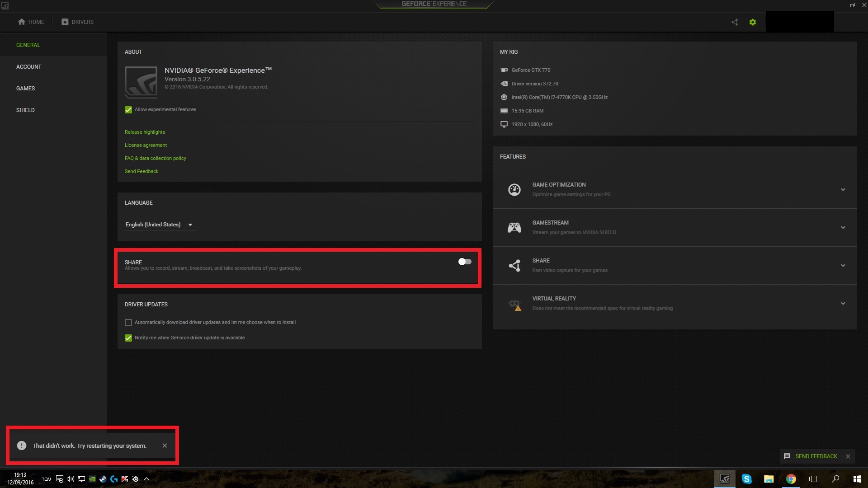This screenshot has height=488, width=868.
Task: Dismiss the restart system error notification
Action: click(x=165, y=446)
